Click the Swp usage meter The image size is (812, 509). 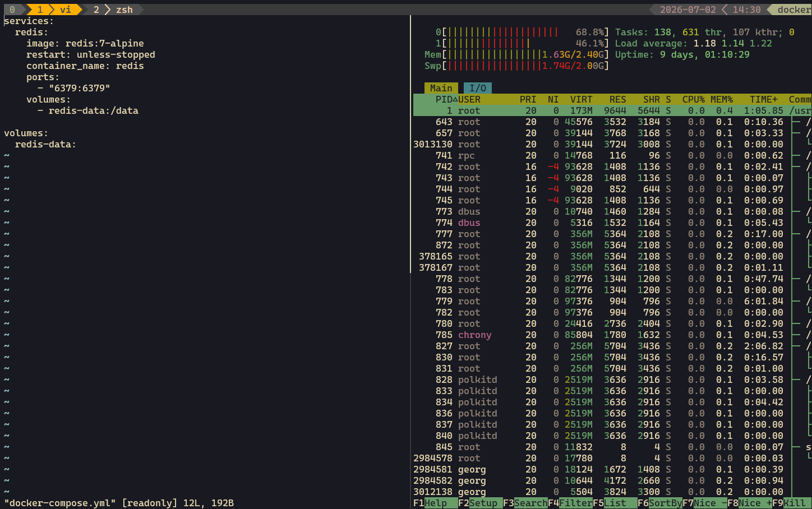517,66
